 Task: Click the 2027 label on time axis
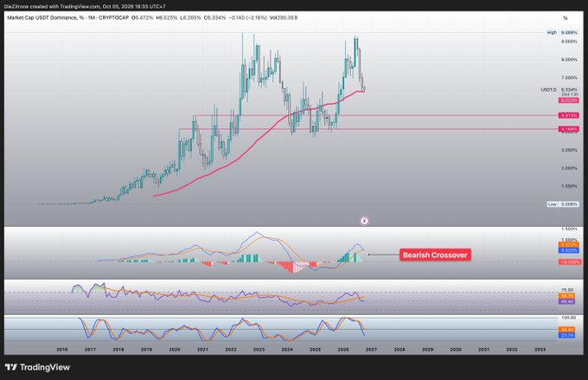(x=371, y=350)
